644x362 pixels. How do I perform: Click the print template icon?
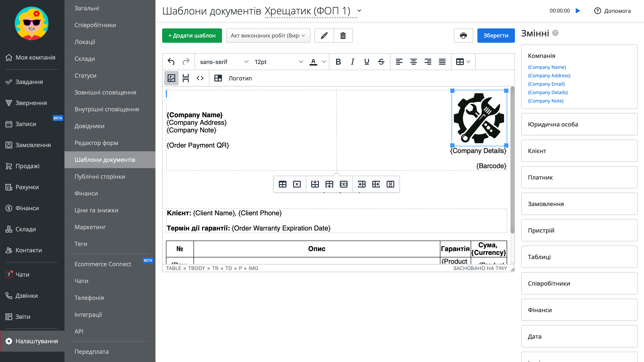[x=463, y=35]
